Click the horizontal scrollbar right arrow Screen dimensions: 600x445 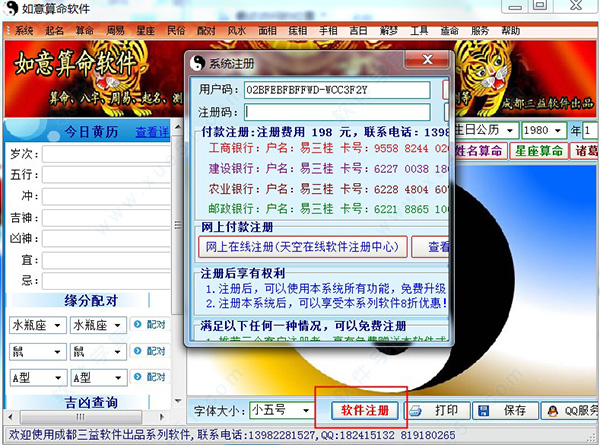(x=161, y=416)
